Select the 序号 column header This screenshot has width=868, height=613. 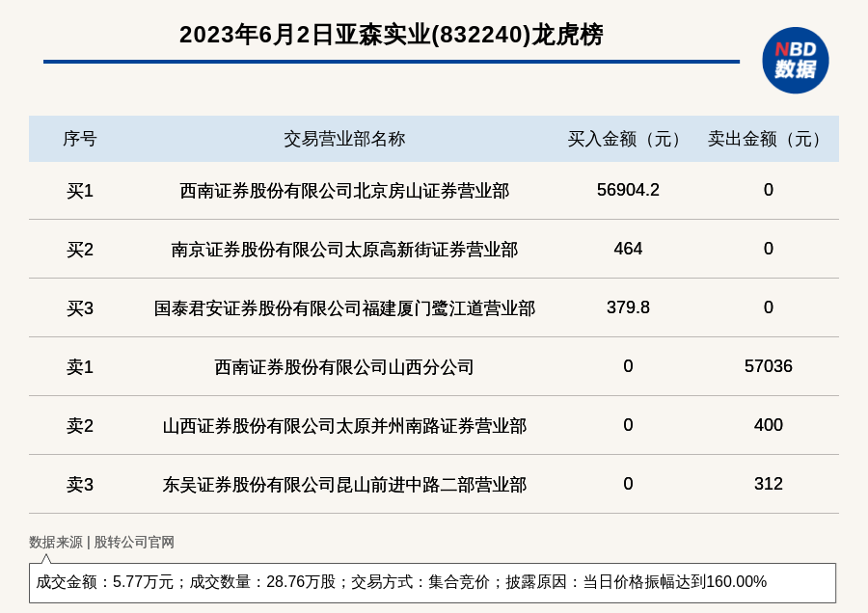[80, 139]
